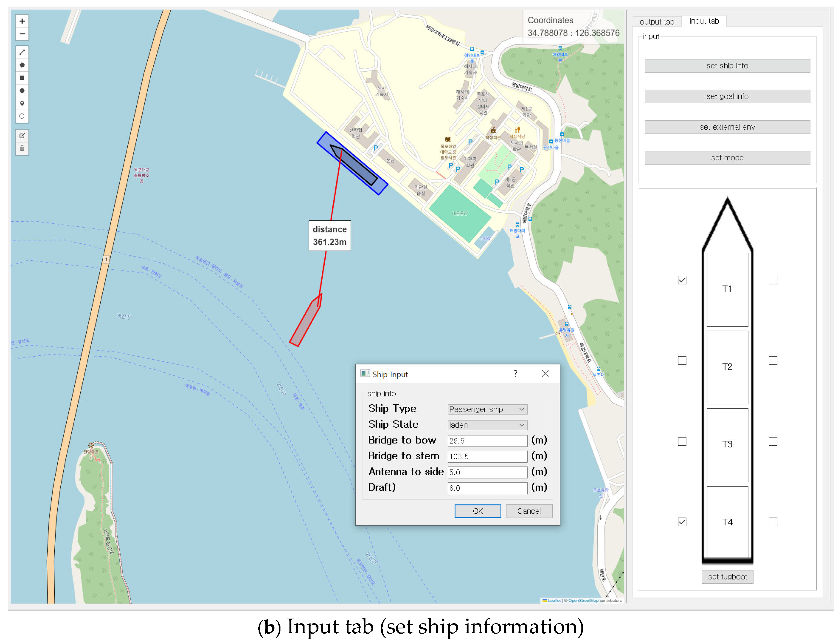Zoom in on the map

22,21
